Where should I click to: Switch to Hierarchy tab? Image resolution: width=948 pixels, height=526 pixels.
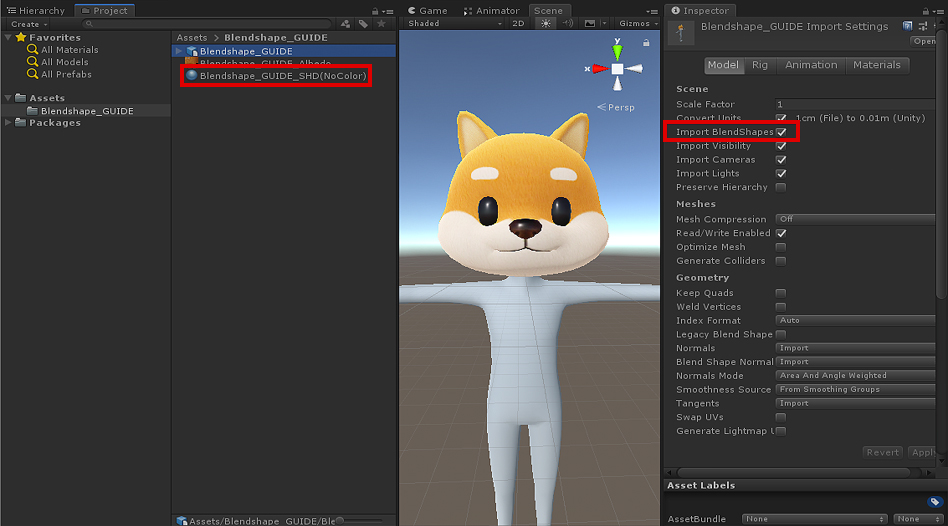(36, 11)
